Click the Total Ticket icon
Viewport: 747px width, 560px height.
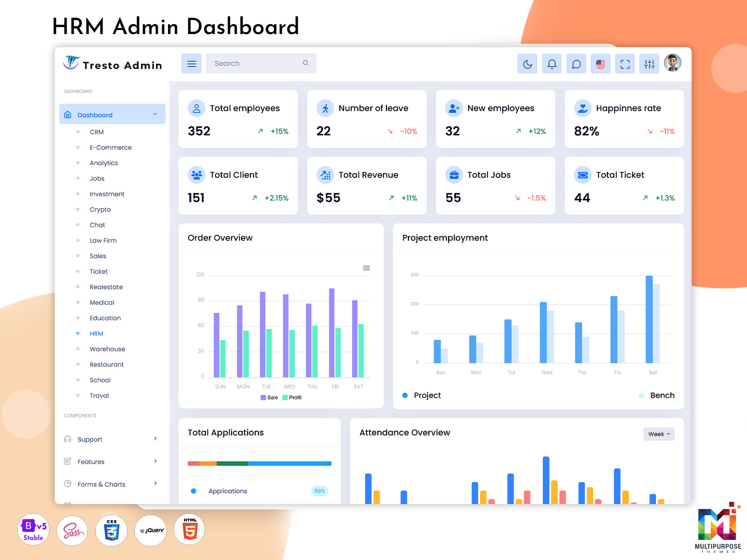(x=583, y=175)
